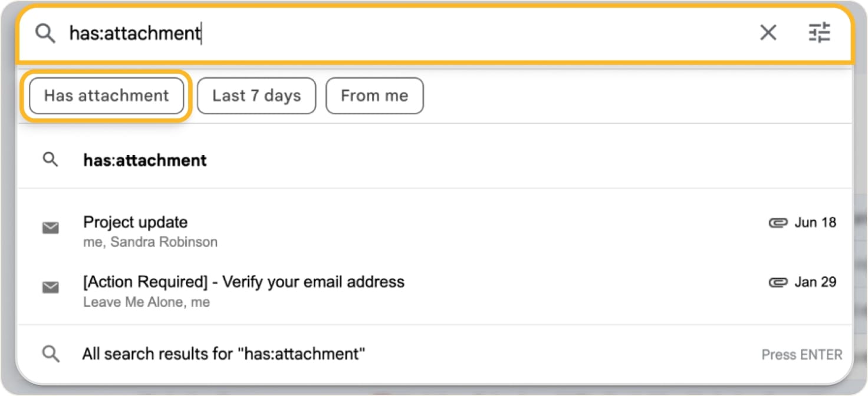
Task: Clear the search using the X button
Action: pos(768,33)
